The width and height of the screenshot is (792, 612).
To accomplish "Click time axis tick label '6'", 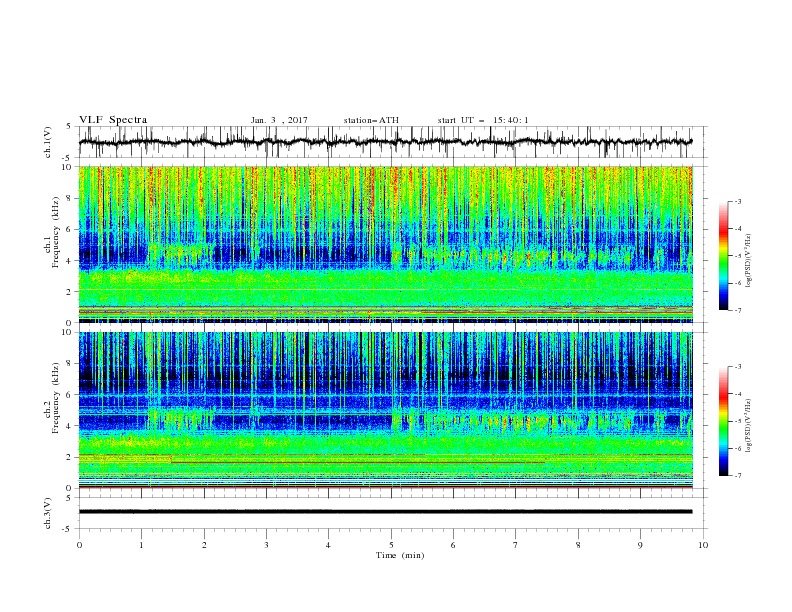I will point(453,545).
